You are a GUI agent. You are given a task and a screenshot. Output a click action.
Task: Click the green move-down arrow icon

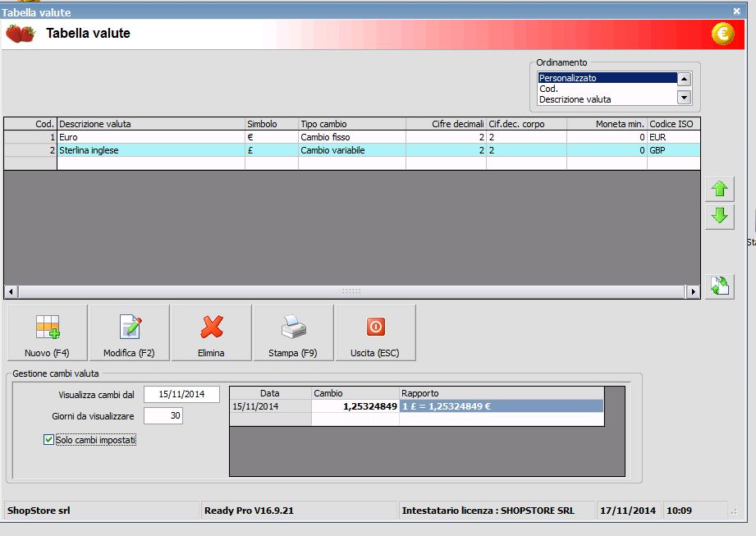[x=719, y=215]
